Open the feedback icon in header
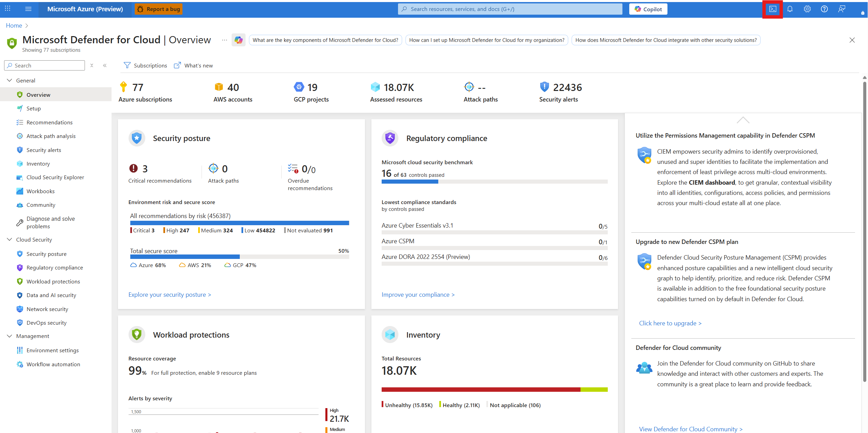 point(842,9)
